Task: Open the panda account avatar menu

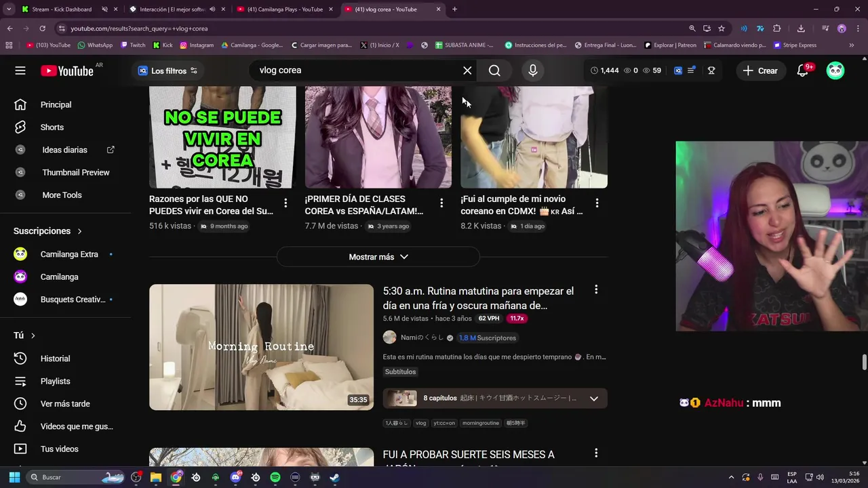Action: (x=835, y=70)
